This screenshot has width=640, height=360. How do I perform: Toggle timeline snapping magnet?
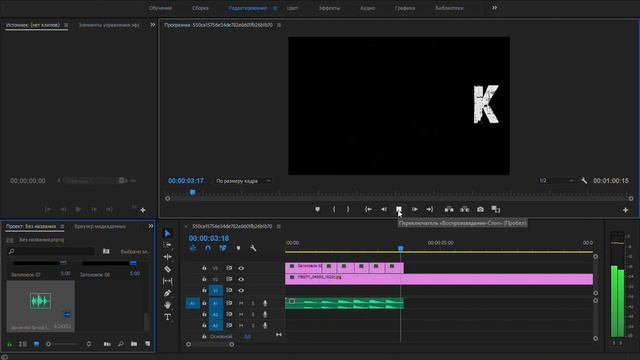(x=208, y=248)
